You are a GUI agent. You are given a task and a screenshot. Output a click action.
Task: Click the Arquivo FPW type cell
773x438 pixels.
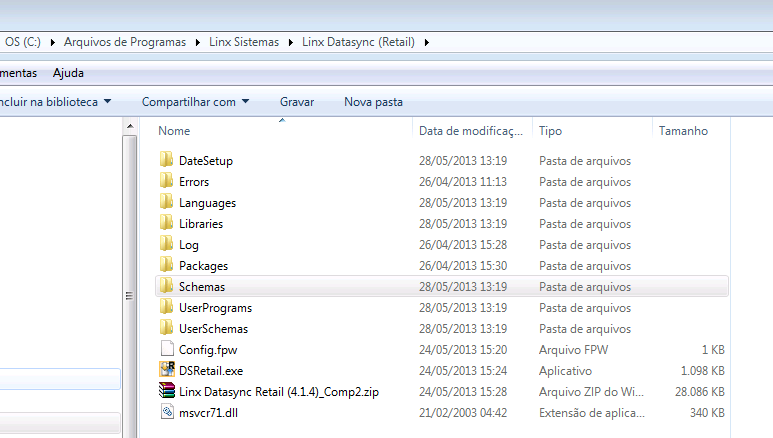[573, 350]
